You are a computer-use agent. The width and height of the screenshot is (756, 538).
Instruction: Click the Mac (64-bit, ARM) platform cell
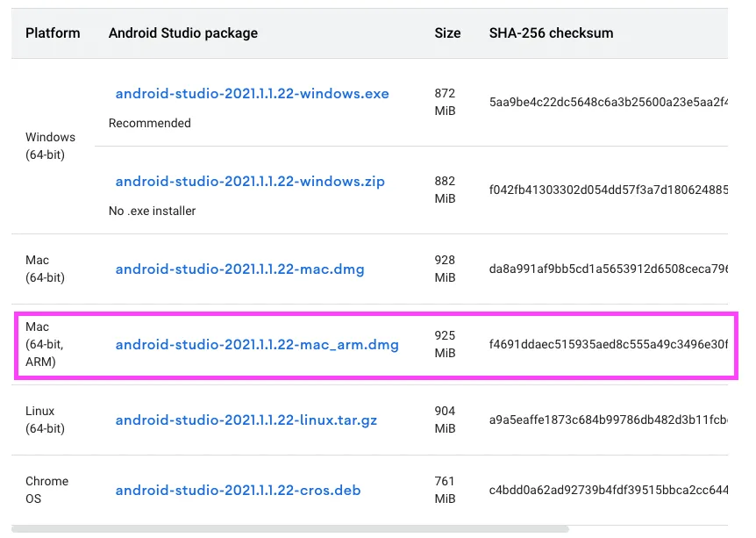click(x=45, y=345)
